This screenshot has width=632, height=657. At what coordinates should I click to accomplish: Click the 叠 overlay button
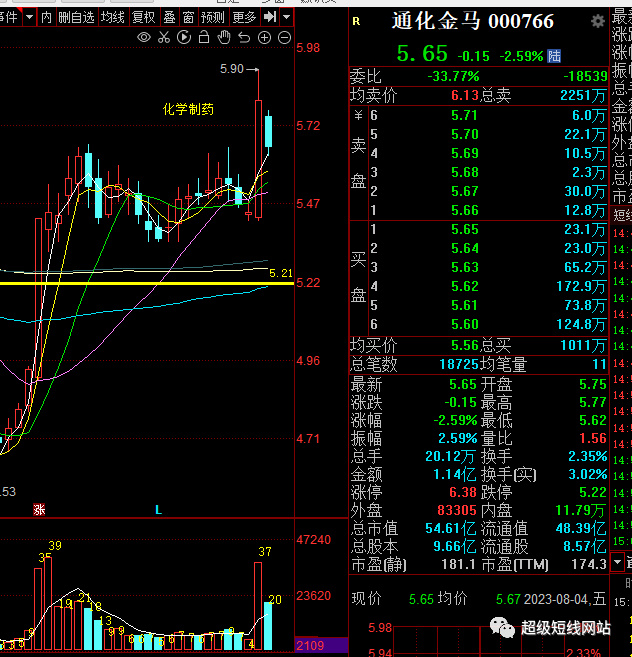point(169,17)
